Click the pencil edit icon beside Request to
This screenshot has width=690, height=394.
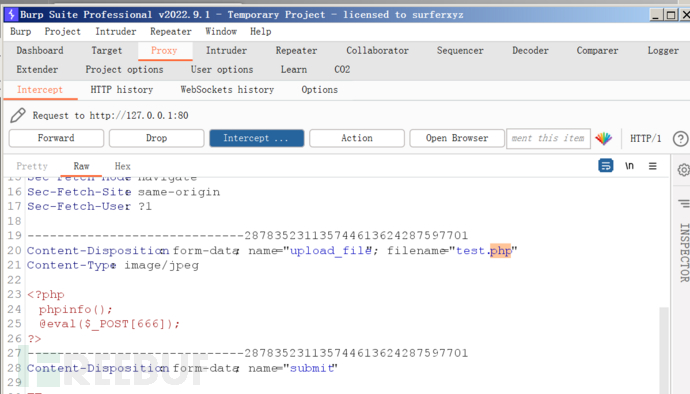(x=18, y=115)
